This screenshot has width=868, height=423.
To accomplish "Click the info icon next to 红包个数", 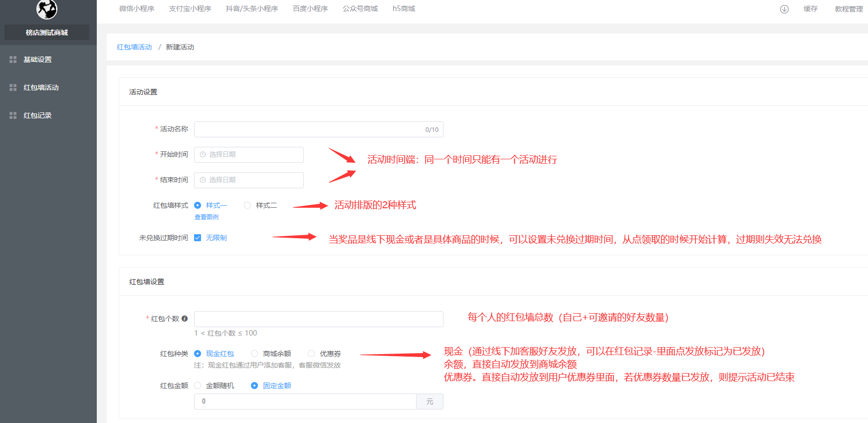I will click(185, 319).
